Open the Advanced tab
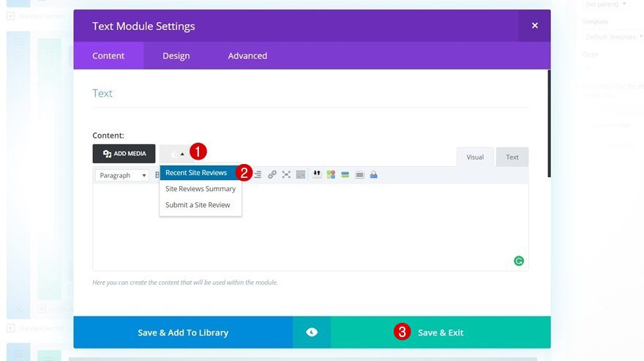 click(247, 56)
